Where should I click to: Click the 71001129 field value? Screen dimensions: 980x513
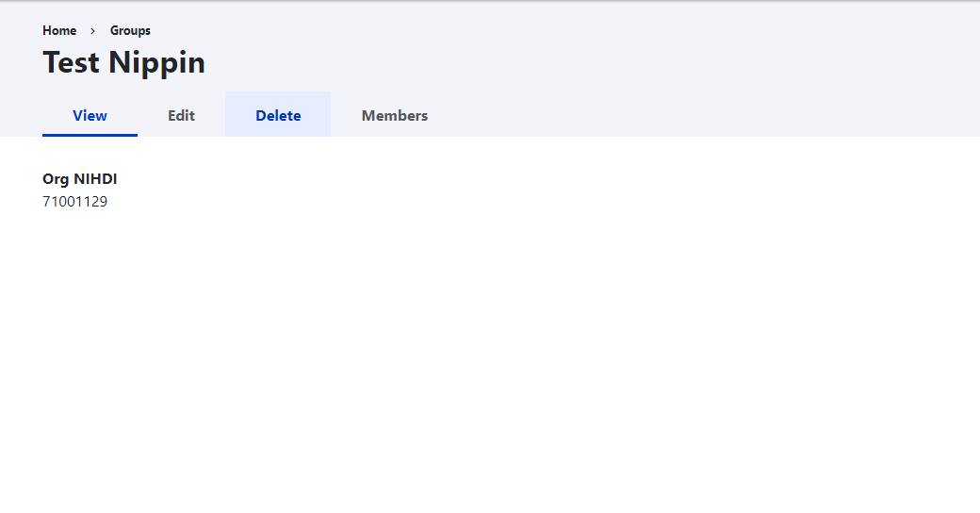(74, 201)
